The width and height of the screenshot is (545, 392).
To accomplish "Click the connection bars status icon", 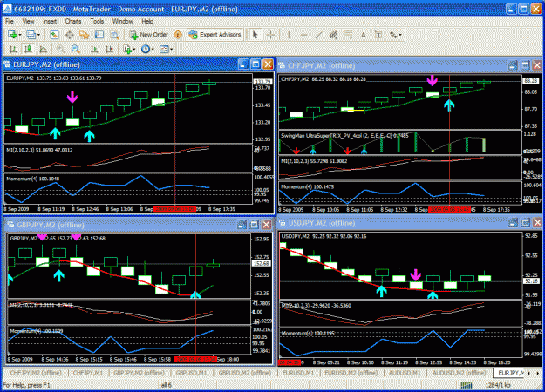I will (466, 385).
